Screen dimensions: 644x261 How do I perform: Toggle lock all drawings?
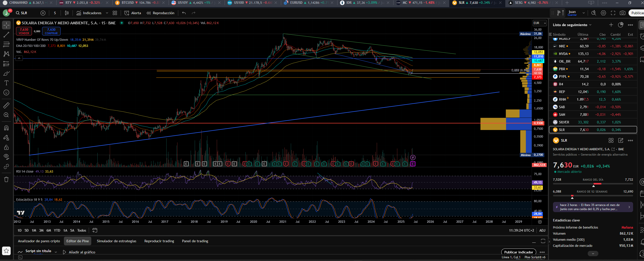coord(6,147)
